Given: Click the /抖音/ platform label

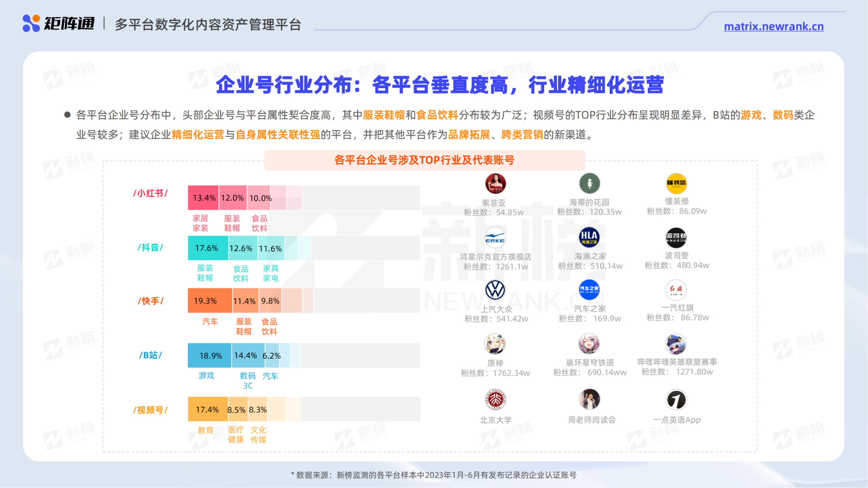Looking at the screenshot, I should coord(150,248).
